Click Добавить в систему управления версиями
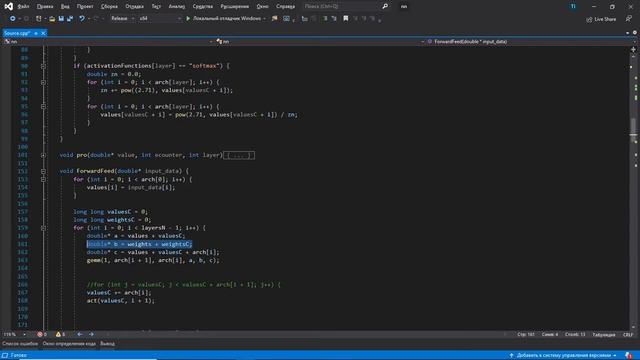The image size is (640, 360). (x=563, y=356)
